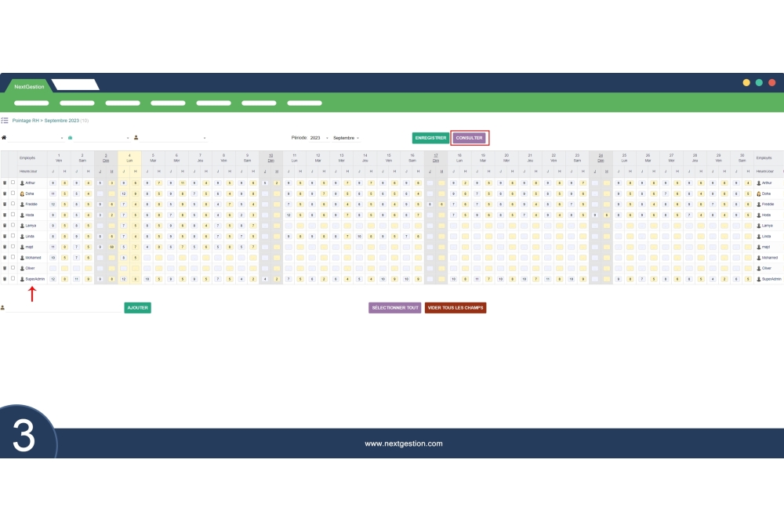Click the trash icon on Arthur's row
Viewport: 784px width, 532px height.
pos(6,183)
